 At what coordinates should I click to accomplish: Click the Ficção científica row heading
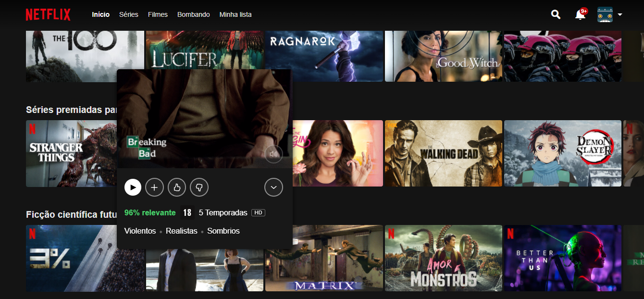pos(71,214)
